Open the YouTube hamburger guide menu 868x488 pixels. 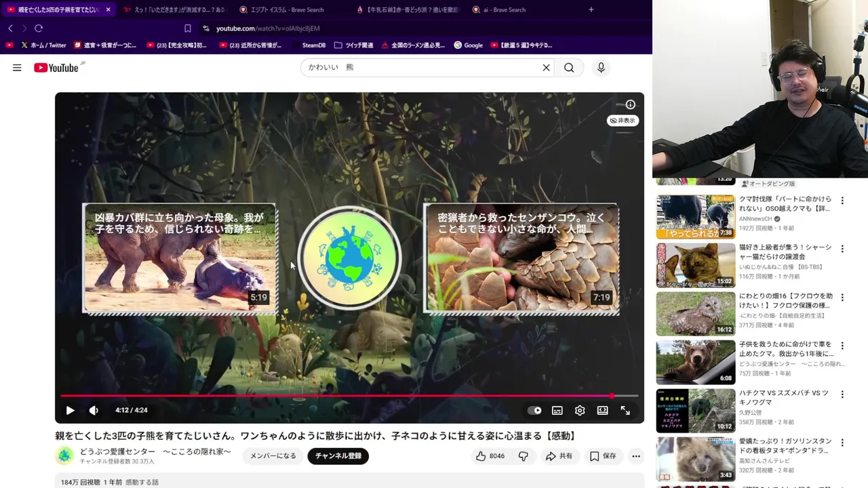pyautogui.click(x=17, y=68)
